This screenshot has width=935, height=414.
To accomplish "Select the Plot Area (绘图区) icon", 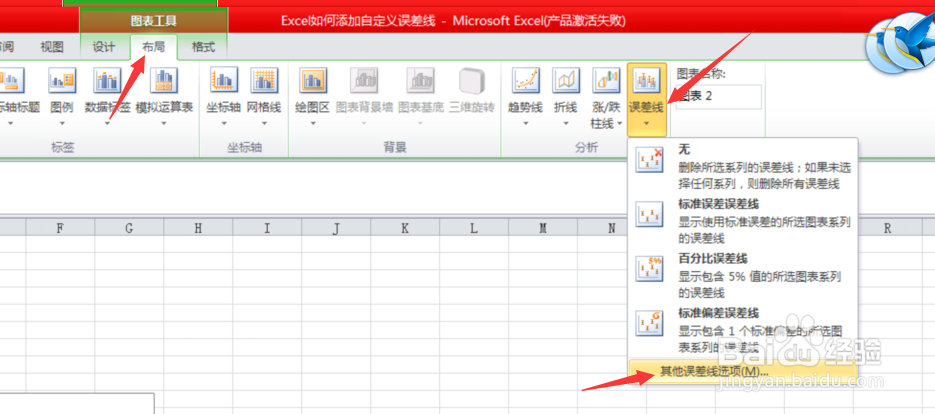I will click(313, 80).
